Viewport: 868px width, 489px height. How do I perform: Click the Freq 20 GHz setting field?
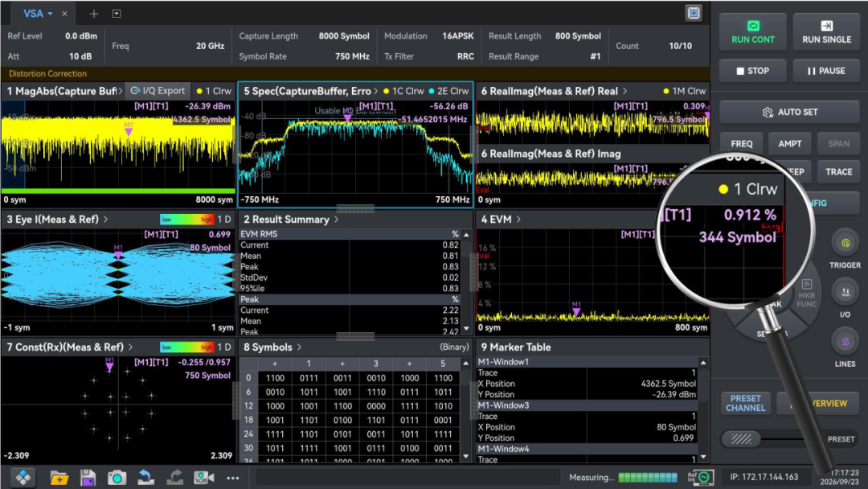pos(168,46)
